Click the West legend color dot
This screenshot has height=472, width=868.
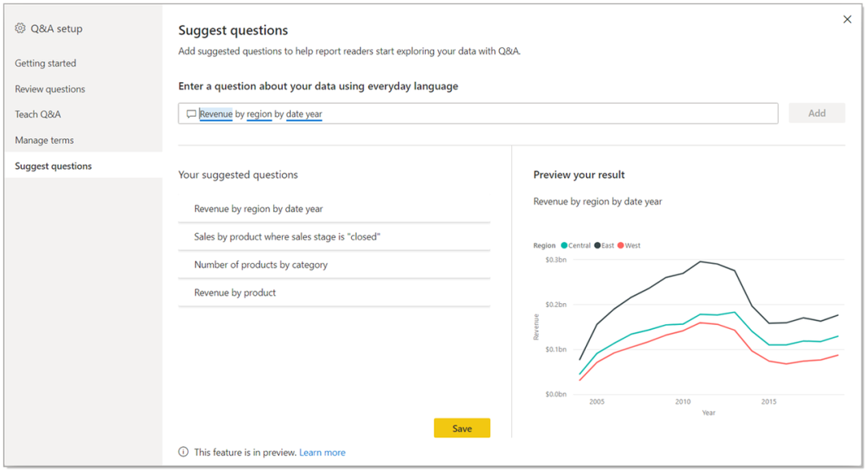coord(620,245)
